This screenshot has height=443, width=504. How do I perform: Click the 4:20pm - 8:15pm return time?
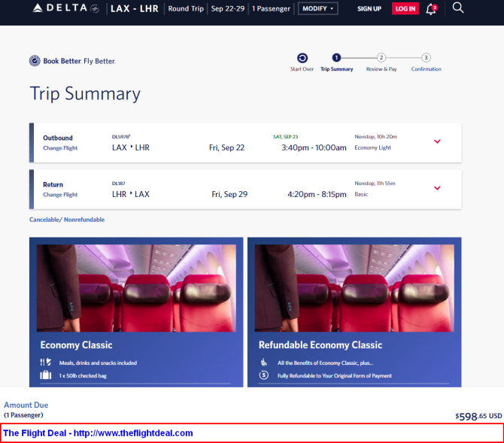pyautogui.click(x=317, y=194)
